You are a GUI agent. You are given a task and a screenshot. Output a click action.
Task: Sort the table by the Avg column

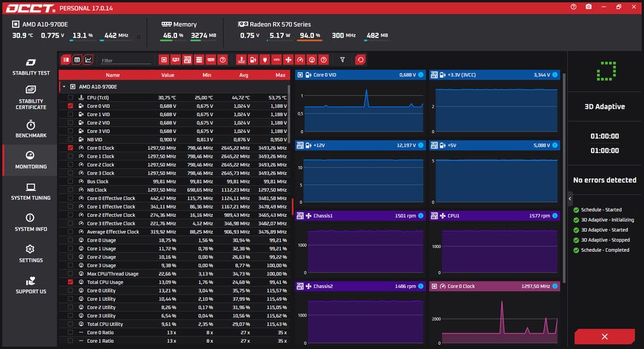point(244,75)
